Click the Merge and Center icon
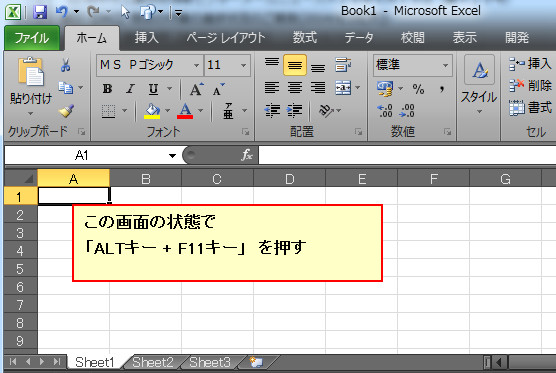 [343, 88]
